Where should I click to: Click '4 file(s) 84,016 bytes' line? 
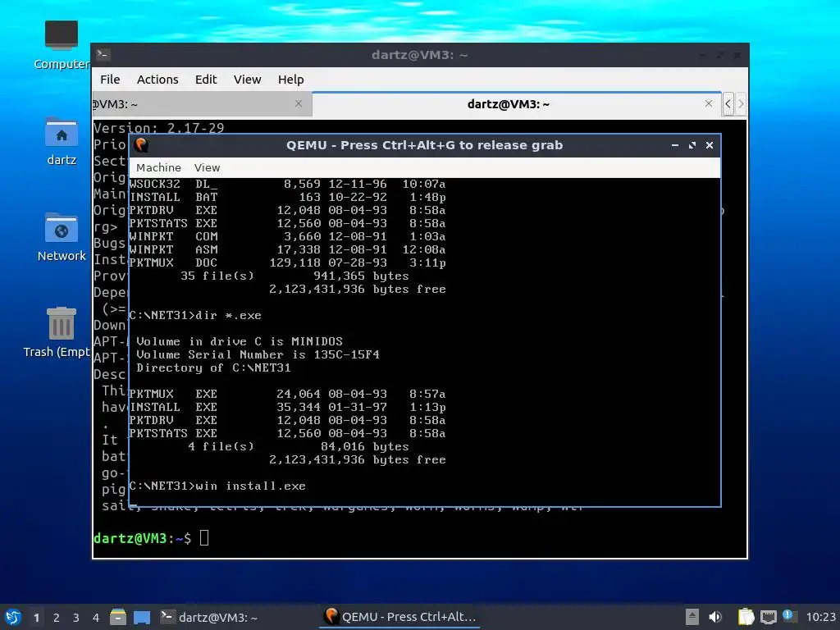pos(299,446)
